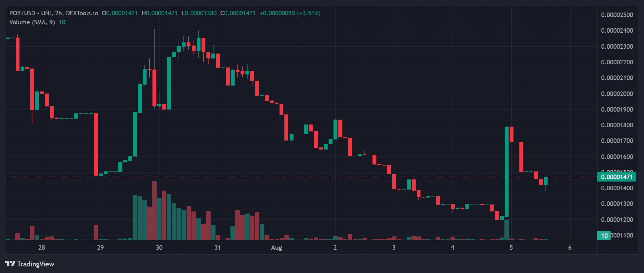Click price axis label 0.00001700
The height and width of the screenshot is (273, 644).
click(x=617, y=141)
